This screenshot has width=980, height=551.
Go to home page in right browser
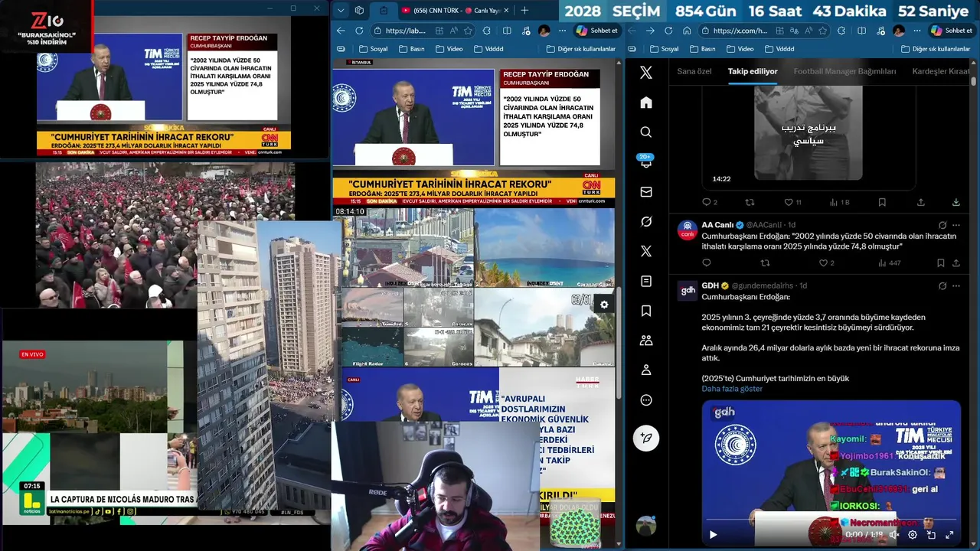[687, 31]
